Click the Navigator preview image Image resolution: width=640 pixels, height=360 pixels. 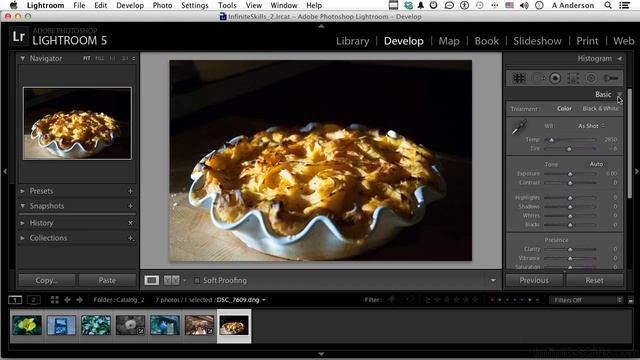[x=78, y=123]
